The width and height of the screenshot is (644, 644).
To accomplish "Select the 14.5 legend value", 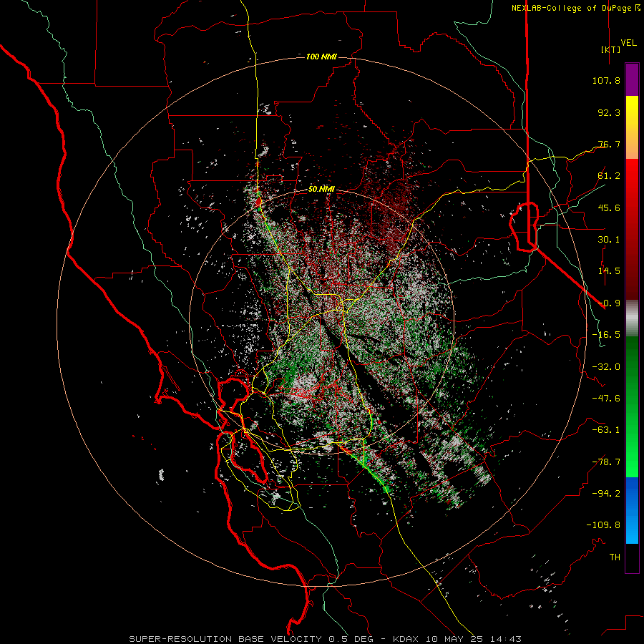I will click(609, 271).
